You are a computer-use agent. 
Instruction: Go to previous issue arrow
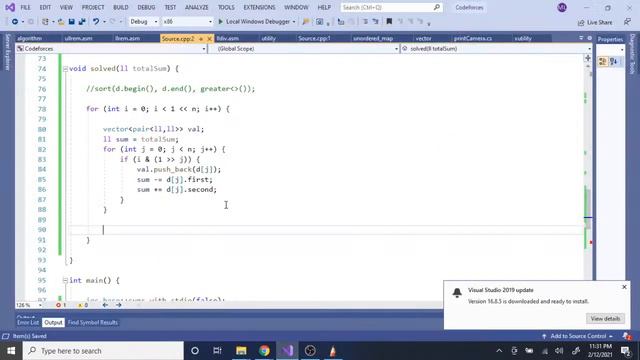pyautogui.click(x=105, y=305)
